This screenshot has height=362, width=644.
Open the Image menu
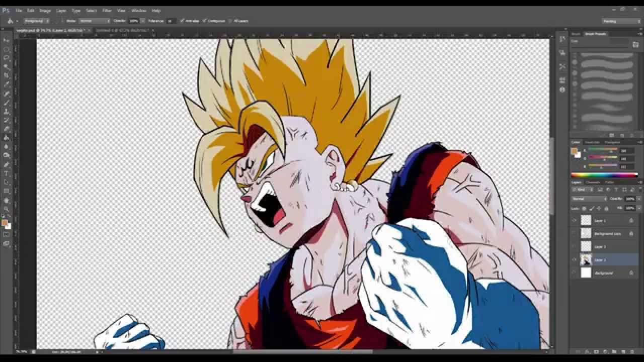[x=45, y=11]
